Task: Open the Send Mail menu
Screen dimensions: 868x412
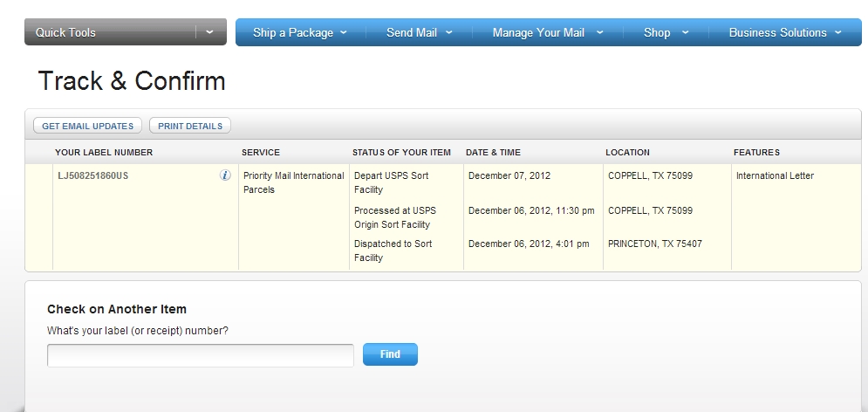Action: (x=419, y=32)
